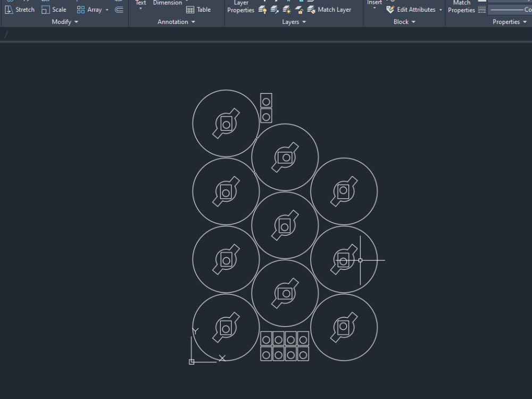Select the Scale tool
This screenshot has height=399, width=532.
click(54, 9)
